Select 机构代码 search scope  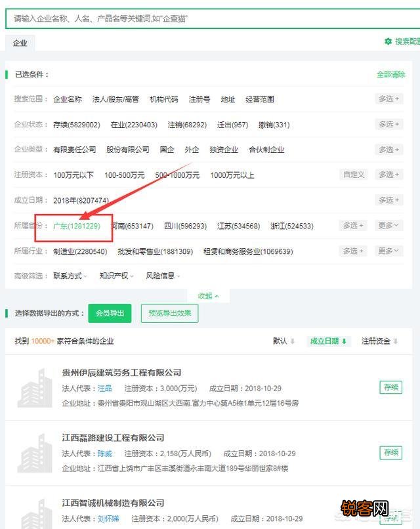click(163, 99)
